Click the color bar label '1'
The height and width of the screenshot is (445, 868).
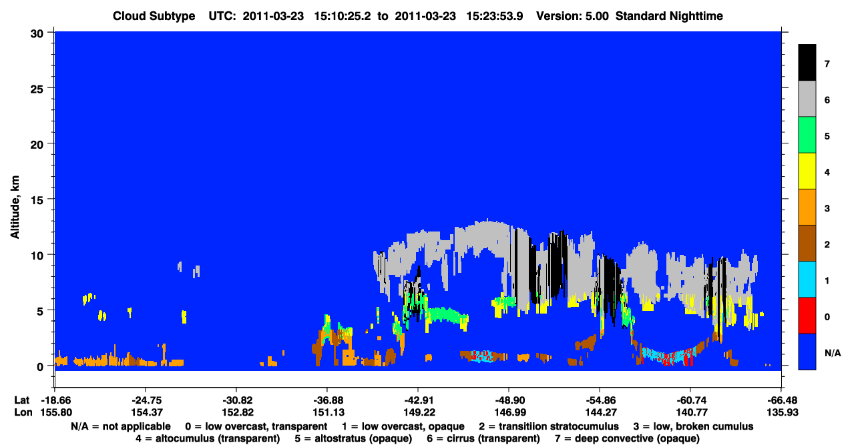coord(827,280)
